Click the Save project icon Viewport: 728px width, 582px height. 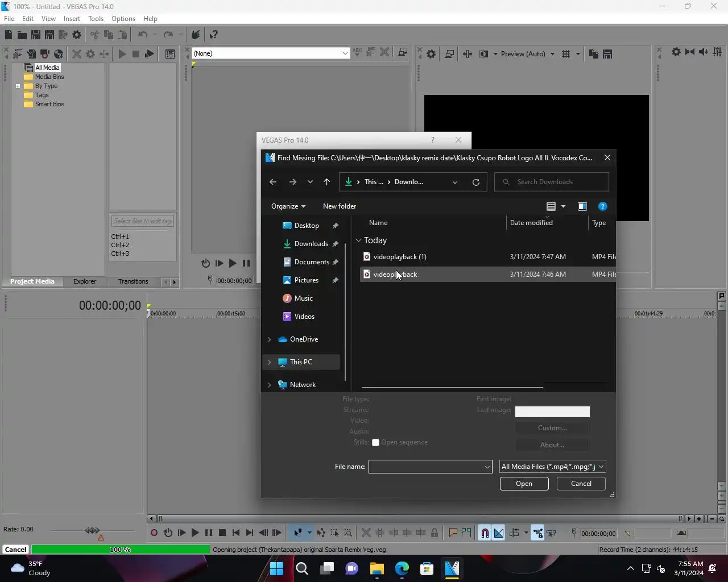(x=36, y=35)
